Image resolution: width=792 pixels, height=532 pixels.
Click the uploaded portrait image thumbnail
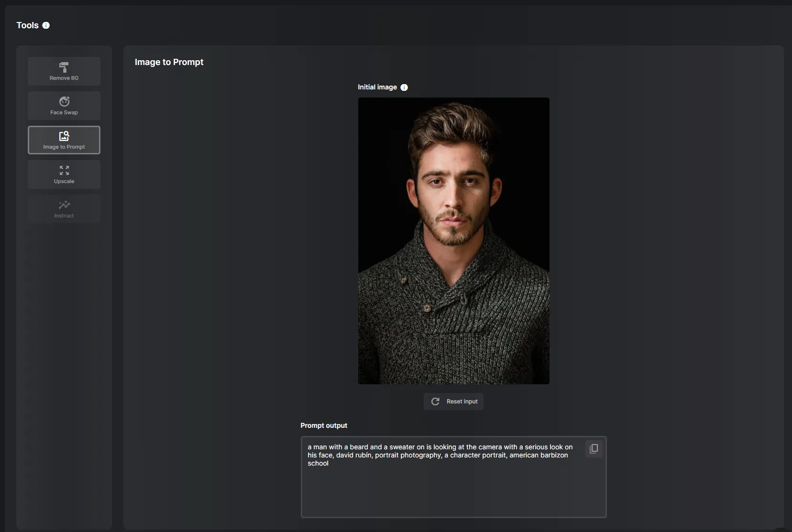click(453, 241)
